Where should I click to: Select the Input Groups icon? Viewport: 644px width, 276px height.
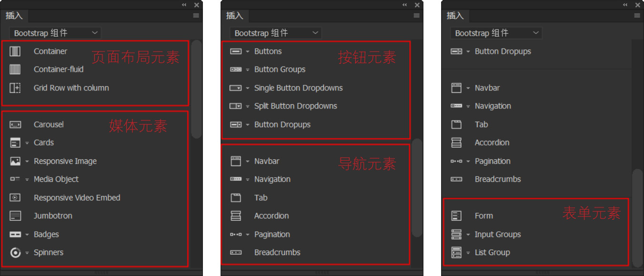pyautogui.click(x=456, y=235)
